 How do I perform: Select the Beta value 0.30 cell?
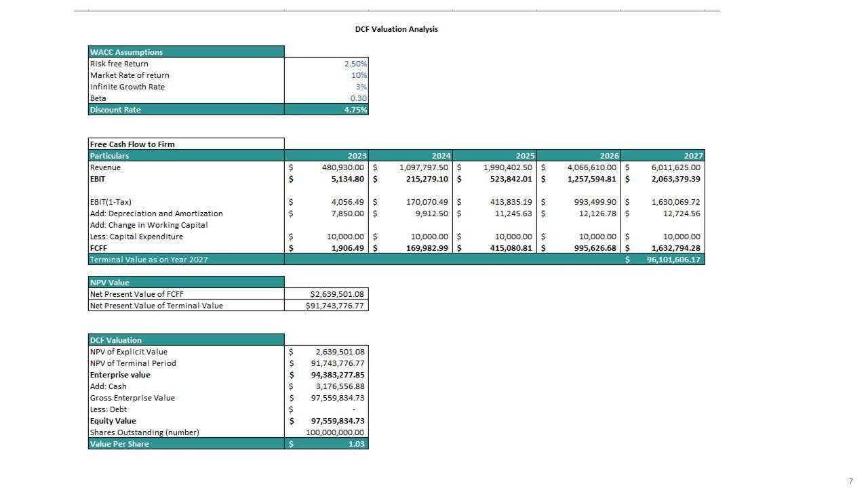pos(358,98)
